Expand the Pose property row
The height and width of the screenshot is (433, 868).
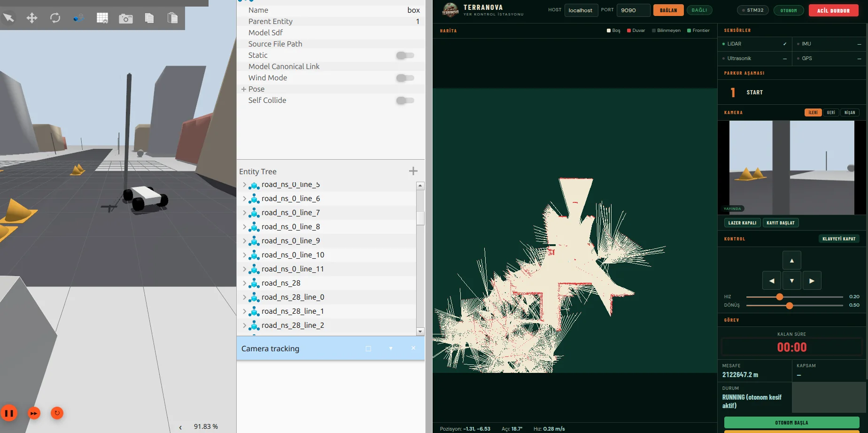[x=244, y=89]
